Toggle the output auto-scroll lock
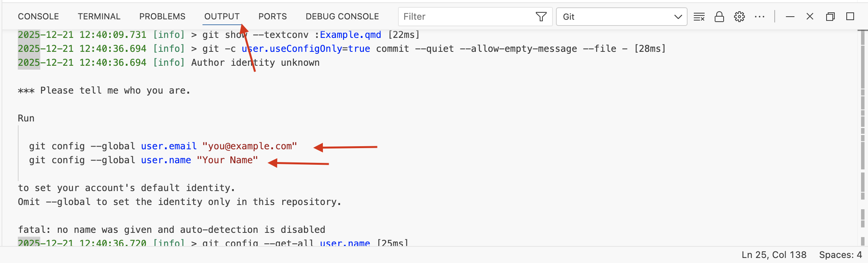The image size is (868, 263). [719, 17]
